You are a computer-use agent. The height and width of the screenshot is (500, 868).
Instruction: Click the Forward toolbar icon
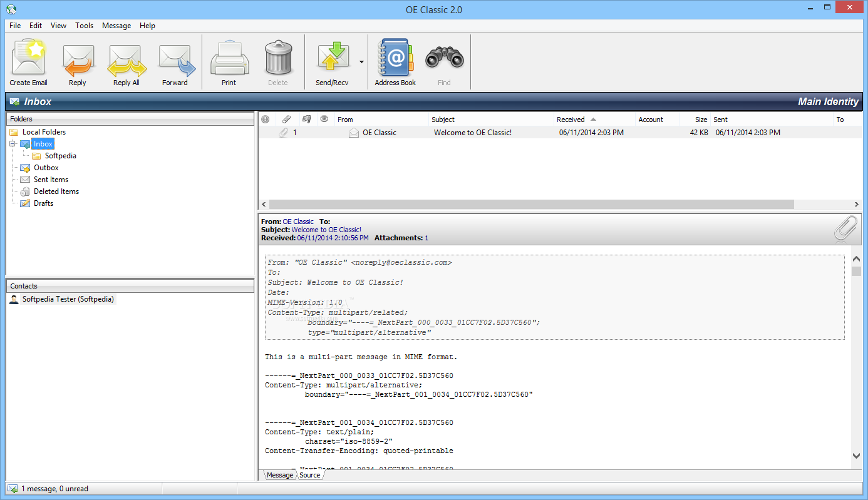pyautogui.click(x=176, y=59)
